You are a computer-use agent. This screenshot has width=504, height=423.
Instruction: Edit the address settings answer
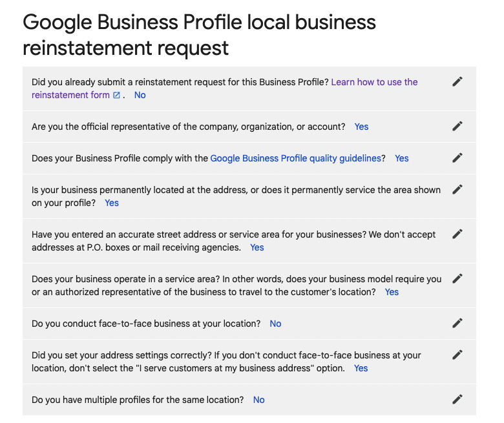coord(457,355)
